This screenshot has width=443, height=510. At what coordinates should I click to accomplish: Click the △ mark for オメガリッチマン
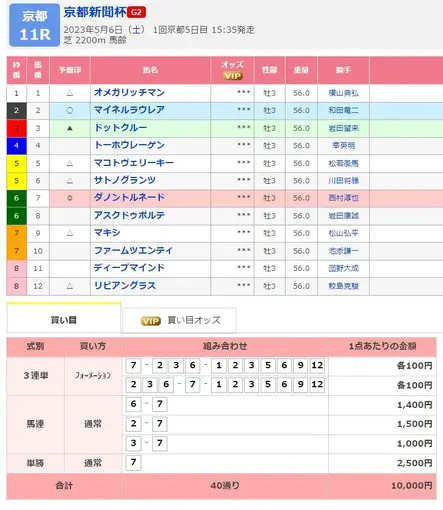point(70,93)
